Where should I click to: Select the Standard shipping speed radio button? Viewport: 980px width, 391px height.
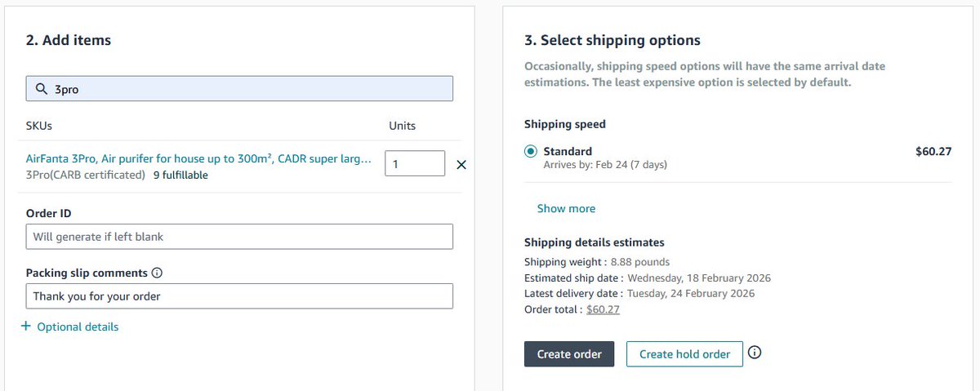(x=531, y=151)
